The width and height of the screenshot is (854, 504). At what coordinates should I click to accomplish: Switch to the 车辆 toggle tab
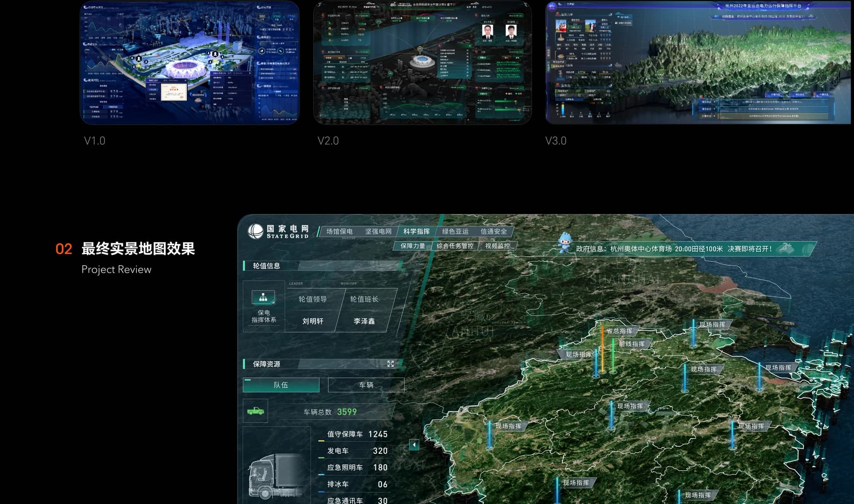click(366, 385)
